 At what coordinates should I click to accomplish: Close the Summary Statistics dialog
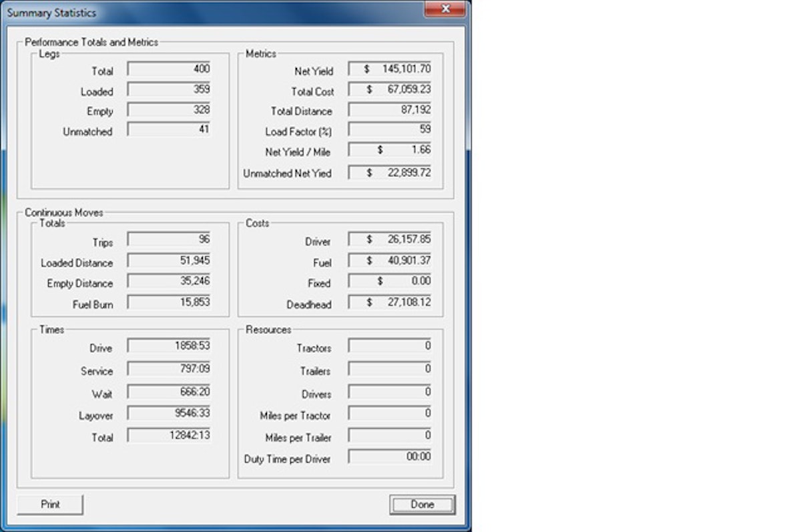pos(445,9)
